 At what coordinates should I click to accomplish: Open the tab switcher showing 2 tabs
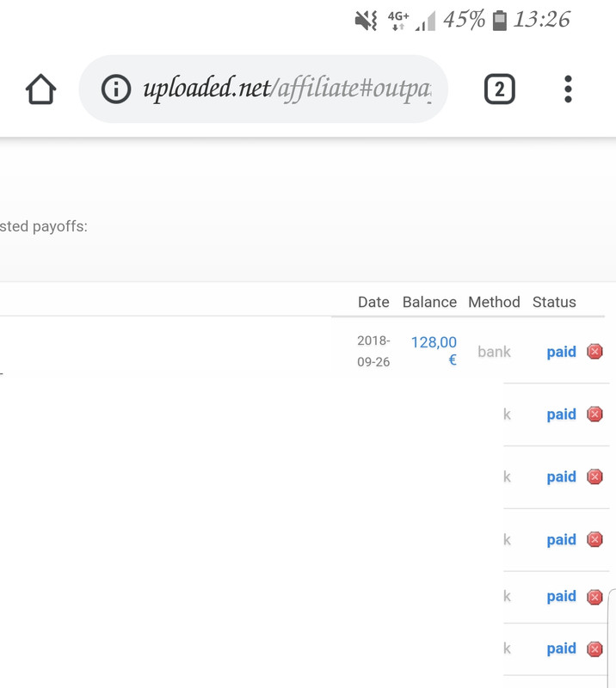pos(500,89)
